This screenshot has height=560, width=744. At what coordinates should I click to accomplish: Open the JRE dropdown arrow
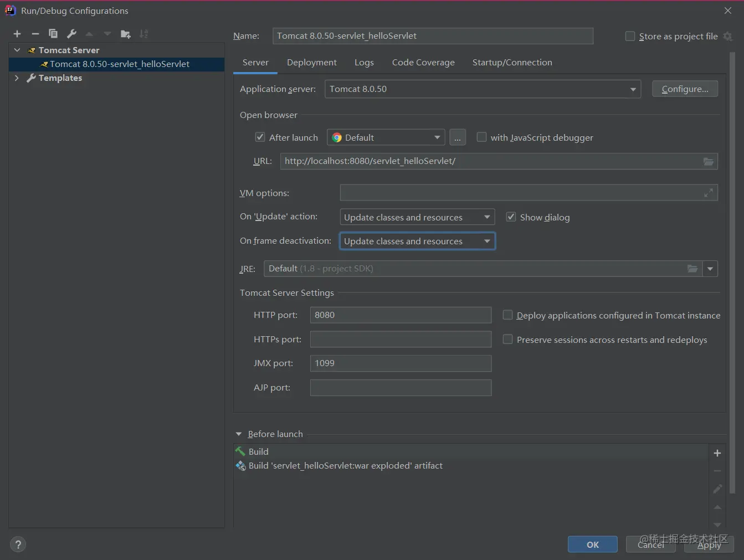710,269
